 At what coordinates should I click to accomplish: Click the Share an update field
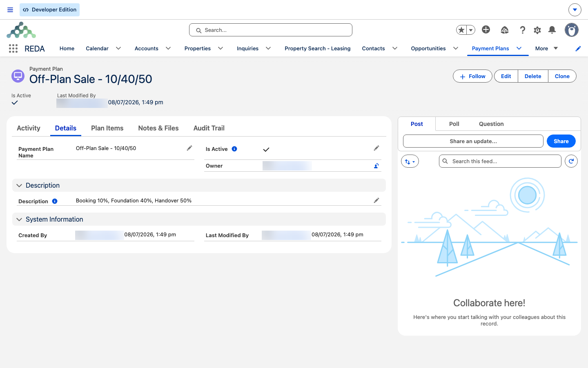(473, 141)
